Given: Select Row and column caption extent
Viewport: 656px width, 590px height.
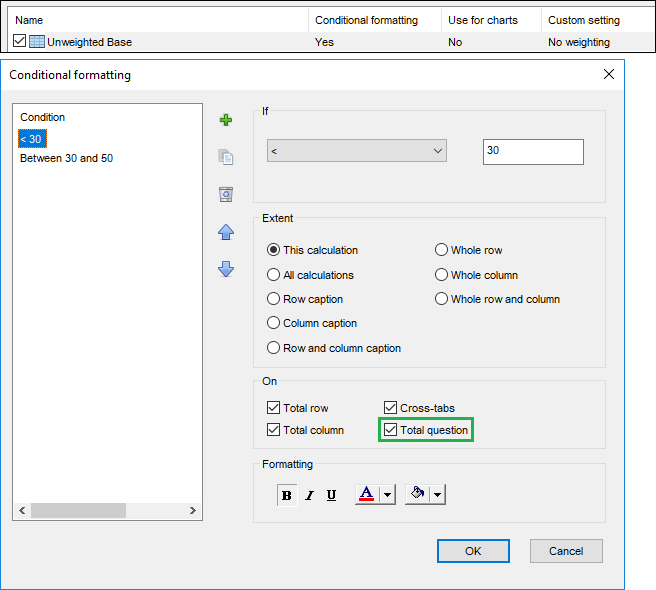Looking at the screenshot, I should (x=334, y=348).
